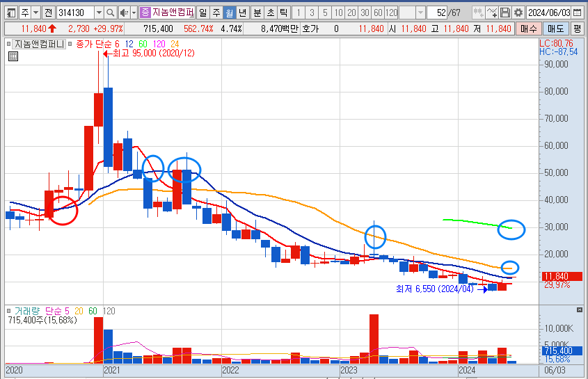The height and width of the screenshot is (379, 588).
Task: Click the blue moving average period 12
Action: click(129, 45)
